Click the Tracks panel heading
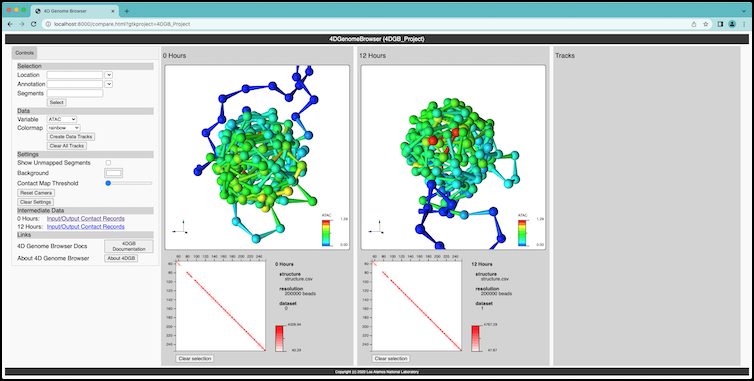754x381 pixels. coord(565,56)
